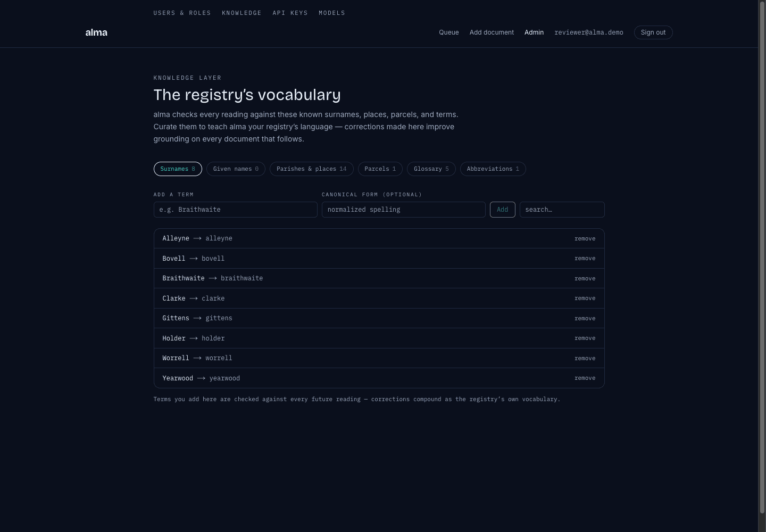Sign out of the account
The height and width of the screenshot is (532, 766).
click(x=653, y=32)
